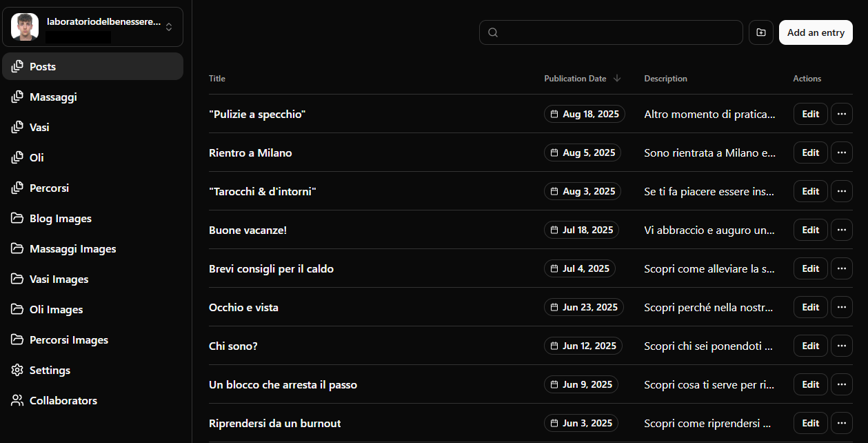Click the magnifier icon in search bar
Screen dimensions: 868x443
pos(492,32)
